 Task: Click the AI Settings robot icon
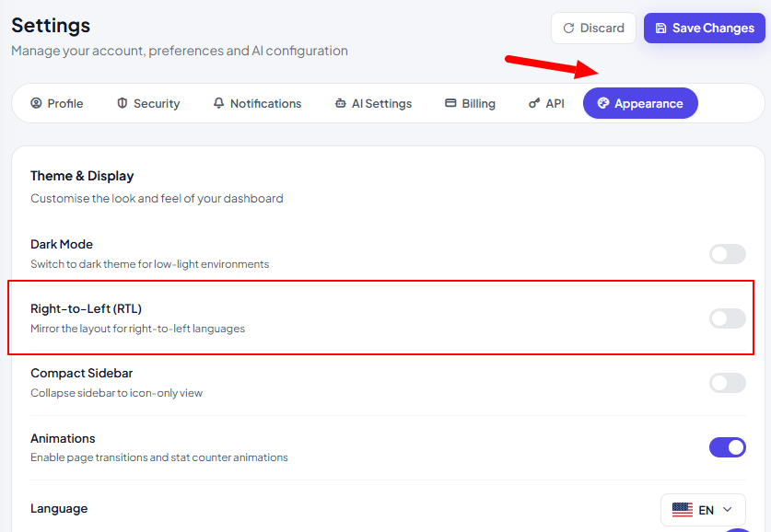coord(340,103)
